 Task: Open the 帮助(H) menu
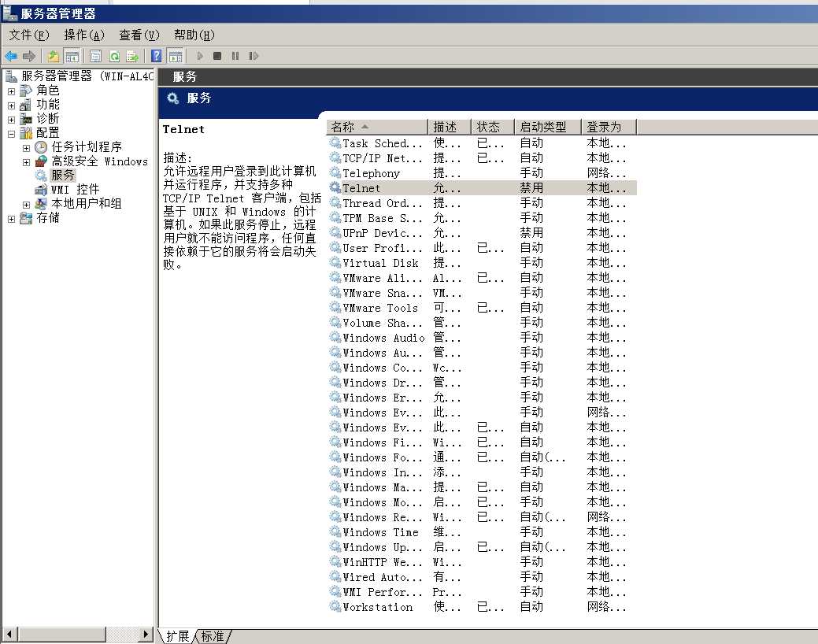194,35
